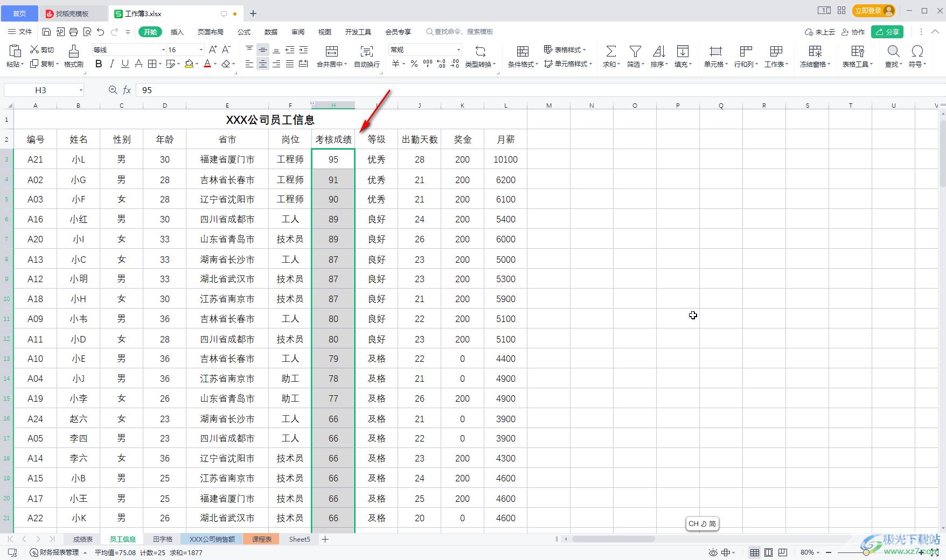
Task: Decrease font size with A- icon
Action: tap(226, 50)
